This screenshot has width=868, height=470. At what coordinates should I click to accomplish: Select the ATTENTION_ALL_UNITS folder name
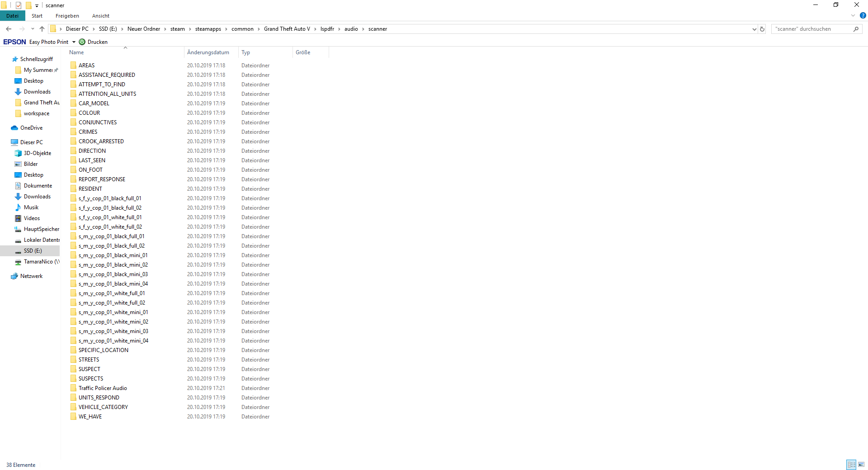pyautogui.click(x=107, y=94)
